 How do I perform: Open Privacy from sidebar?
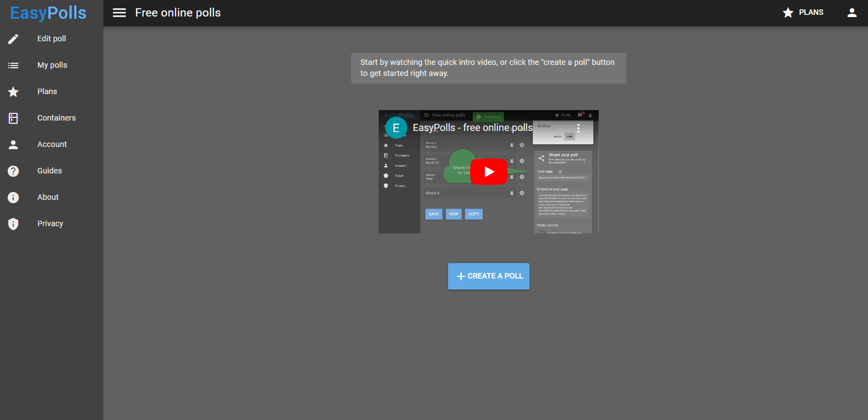click(x=52, y=223)
